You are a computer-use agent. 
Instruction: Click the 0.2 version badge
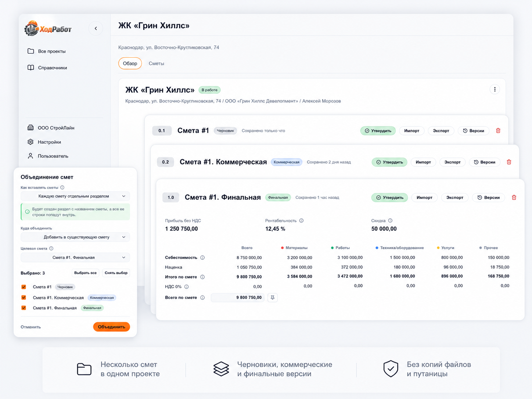(165, 162)
